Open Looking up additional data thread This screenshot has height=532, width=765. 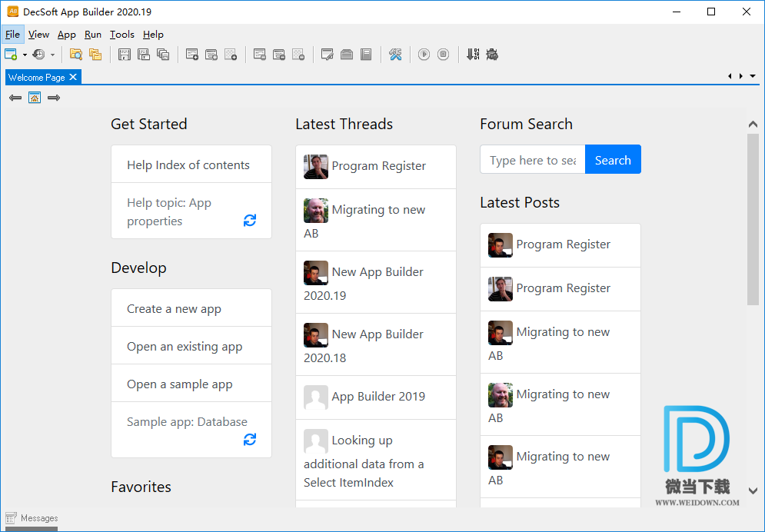click(x=376, y=460)
